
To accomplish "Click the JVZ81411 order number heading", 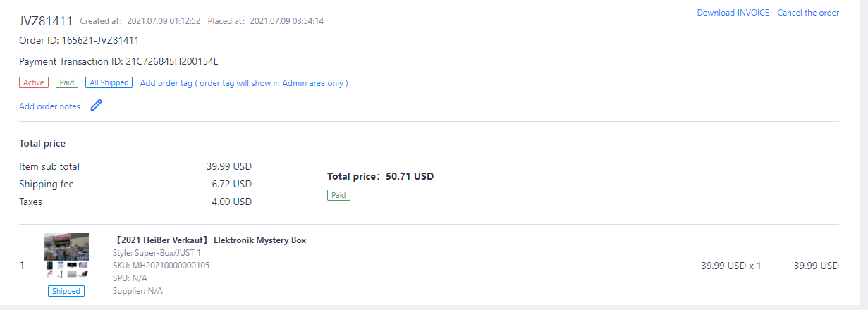I will [x=46, y=20].
